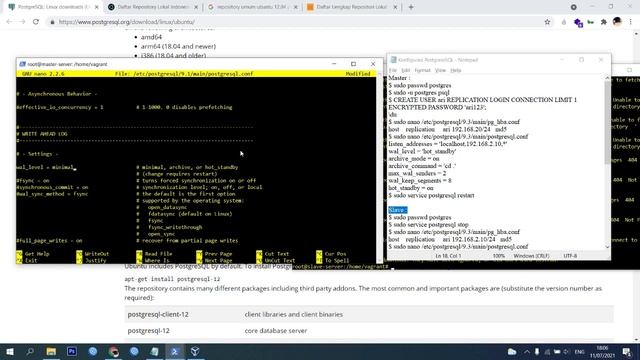Open Notepad Edit menu

coord(405,70)
